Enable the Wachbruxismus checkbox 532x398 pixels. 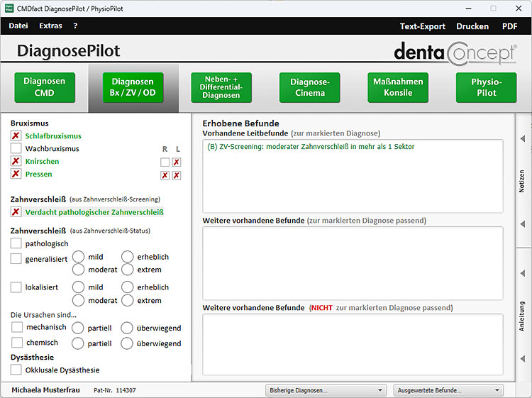(16, 148)
